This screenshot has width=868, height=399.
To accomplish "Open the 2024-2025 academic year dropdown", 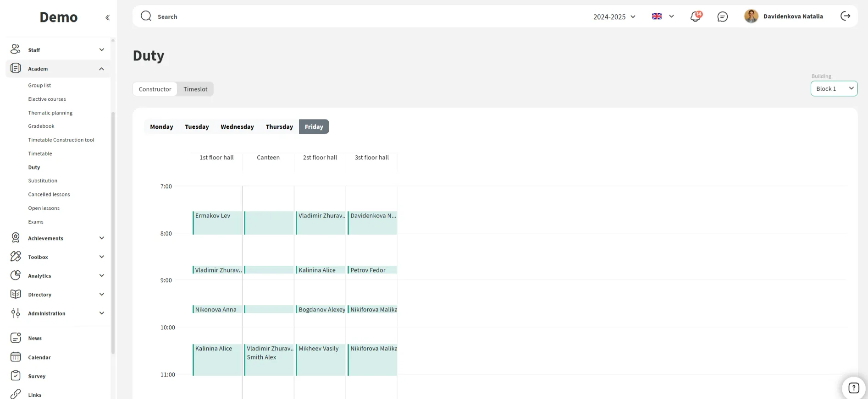I will coord(614,16).
